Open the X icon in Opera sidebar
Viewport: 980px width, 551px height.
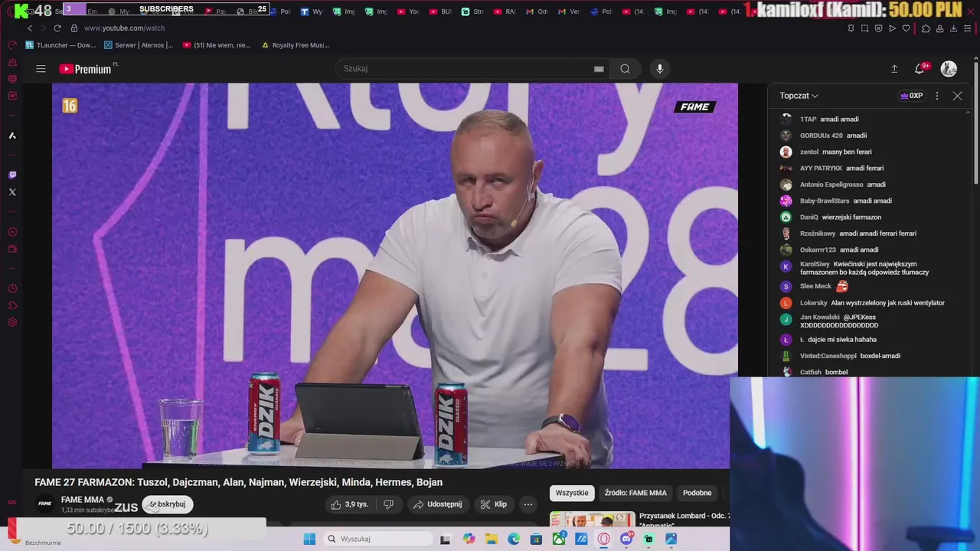tap(12, 192)
